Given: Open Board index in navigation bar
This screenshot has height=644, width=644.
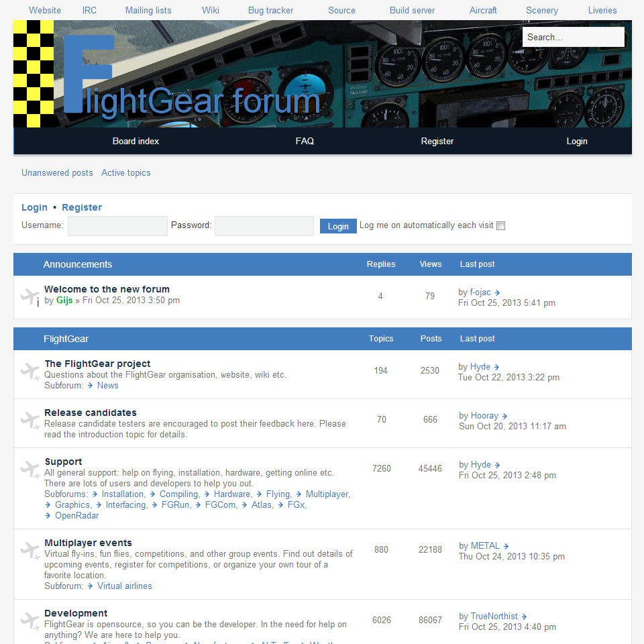Looking at the screenshot, I should 136,142.
